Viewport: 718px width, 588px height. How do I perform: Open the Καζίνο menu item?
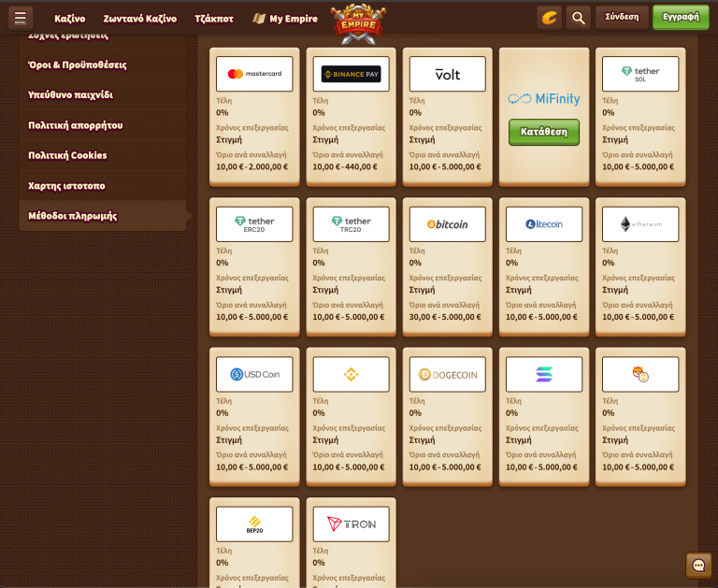[x=69, y=19]
